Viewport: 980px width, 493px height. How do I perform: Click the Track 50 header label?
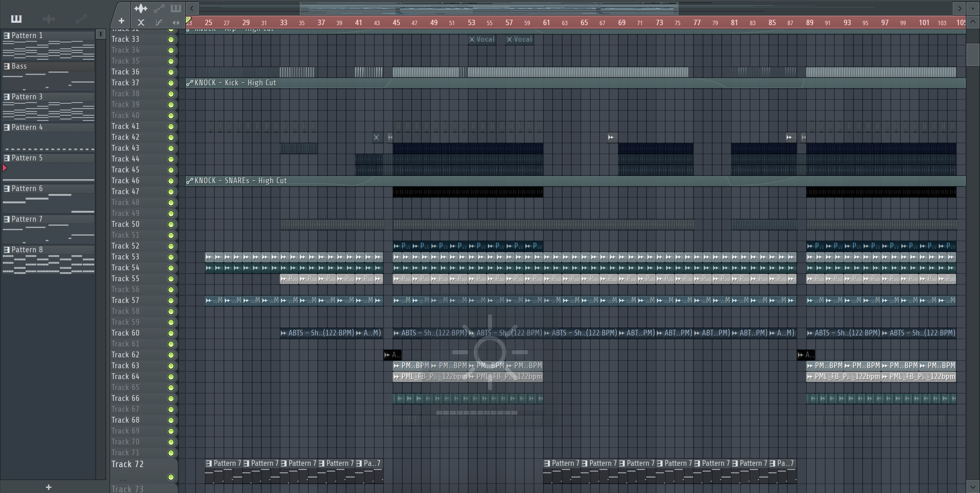(x=125, y=224)
